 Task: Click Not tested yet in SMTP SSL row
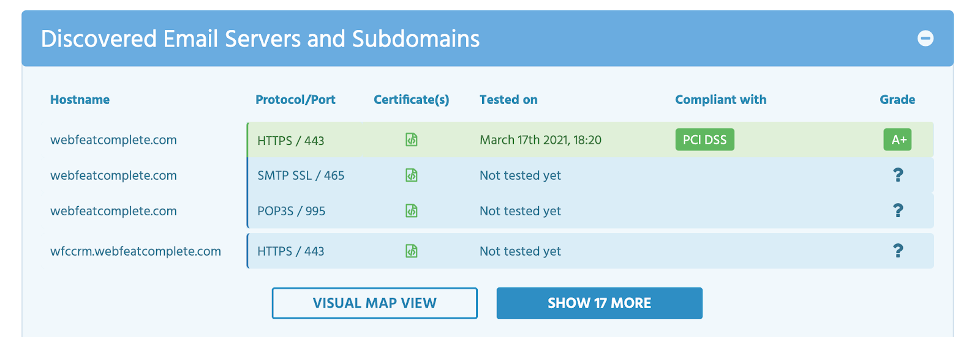click(x=520, y=176)
